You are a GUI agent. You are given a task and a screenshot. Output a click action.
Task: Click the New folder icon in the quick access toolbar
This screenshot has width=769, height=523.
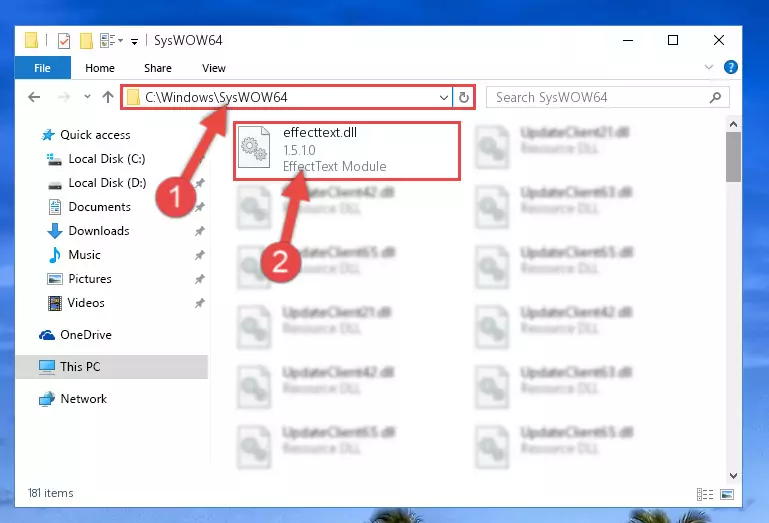[x=86, y=41]
